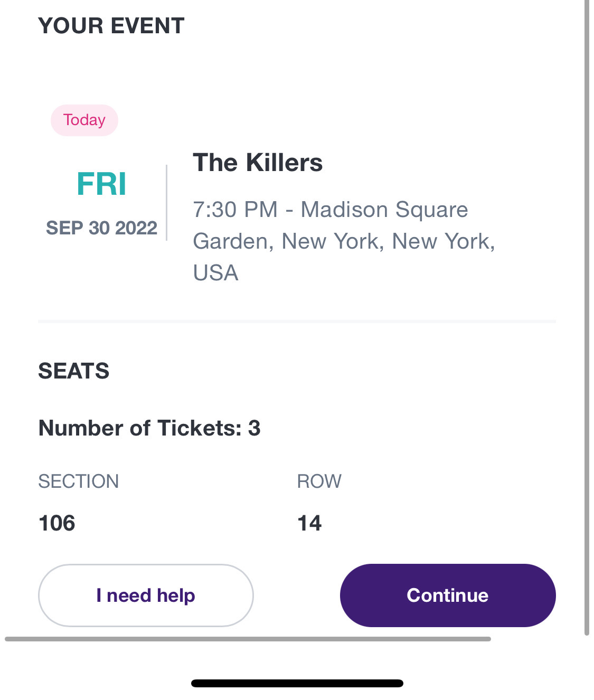Tap the USA text in the venue address
Viewport: 594px width, 700px height.
pyautogui.click(x=215, y=273)
